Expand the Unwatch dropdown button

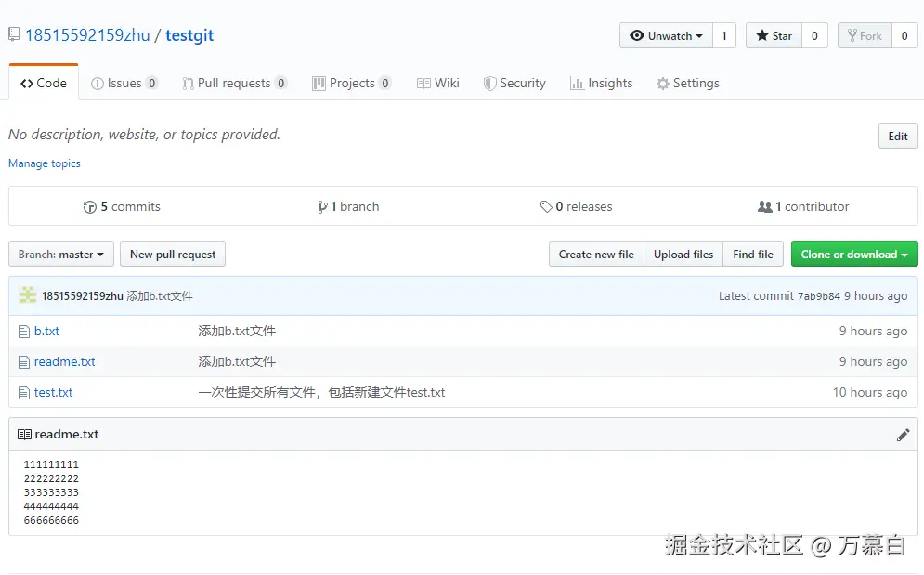pyautogui.click(x=666, y=36)
